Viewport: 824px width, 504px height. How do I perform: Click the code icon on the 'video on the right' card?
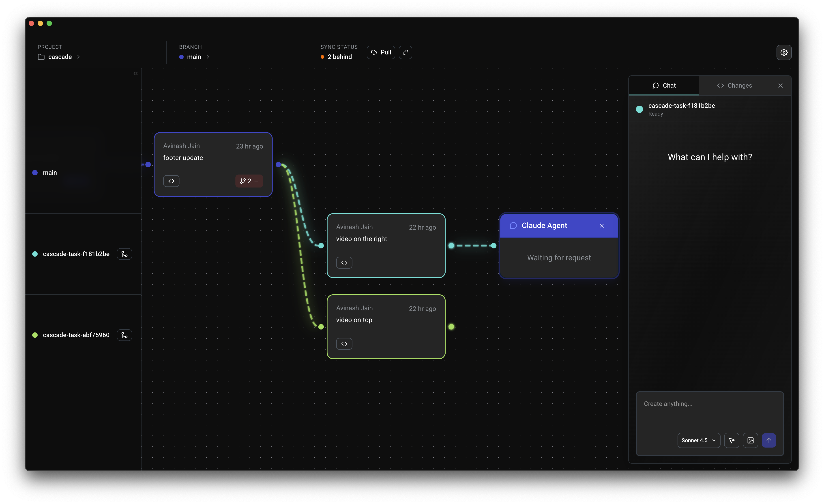click(344, 263)
